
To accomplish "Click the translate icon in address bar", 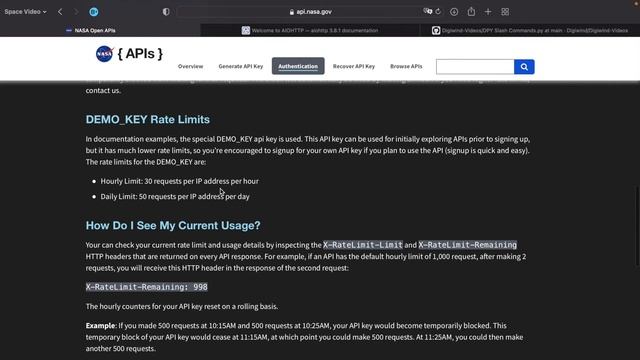I will (427, 11).
